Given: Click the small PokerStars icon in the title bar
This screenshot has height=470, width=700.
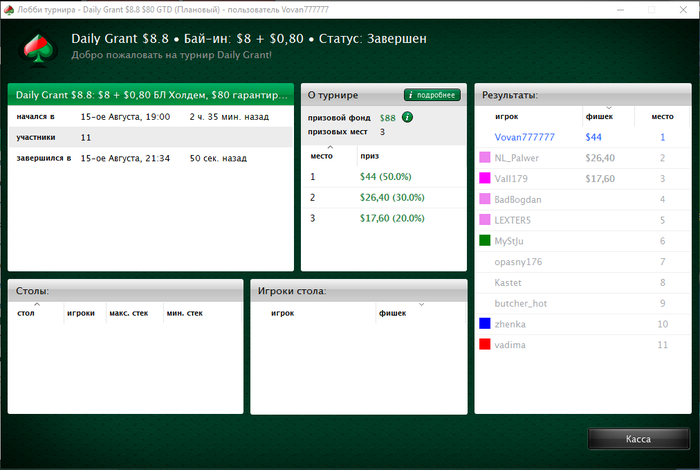Looking at the screenshot, I should click(8, 9).
